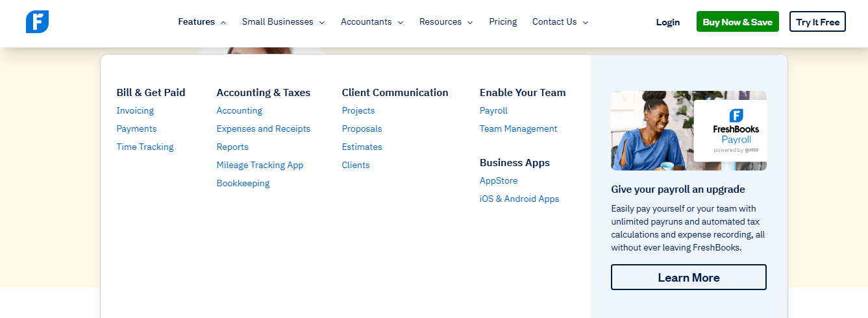Open the Payroll link
The width and height of the screenshot is (868, 318).
coord(493,110)
